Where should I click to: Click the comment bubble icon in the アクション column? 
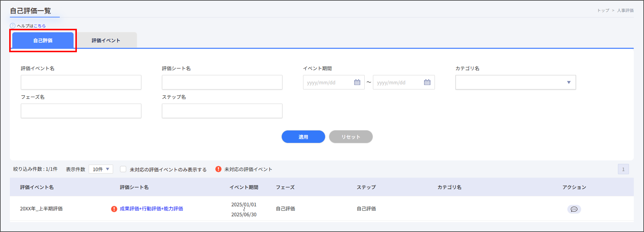tap(574, 209)
